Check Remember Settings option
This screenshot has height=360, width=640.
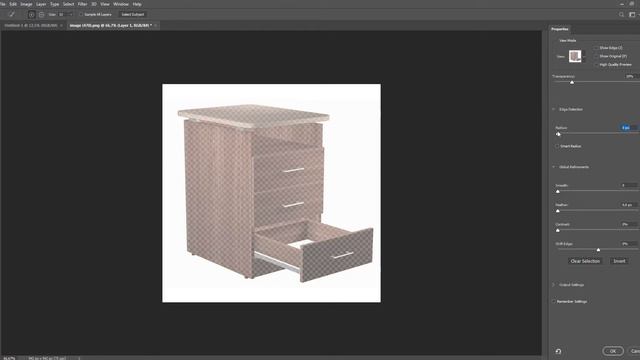coord(554,302)
